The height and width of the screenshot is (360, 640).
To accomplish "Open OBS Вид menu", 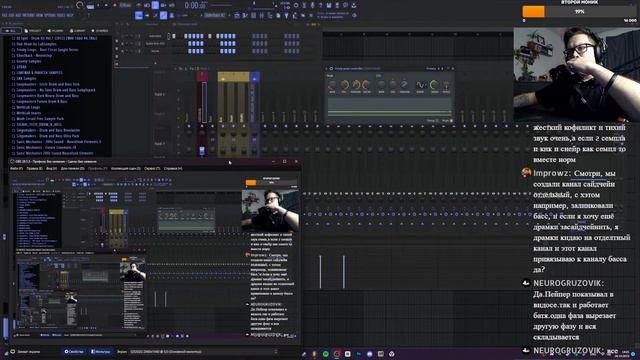I will coord(51,168).
